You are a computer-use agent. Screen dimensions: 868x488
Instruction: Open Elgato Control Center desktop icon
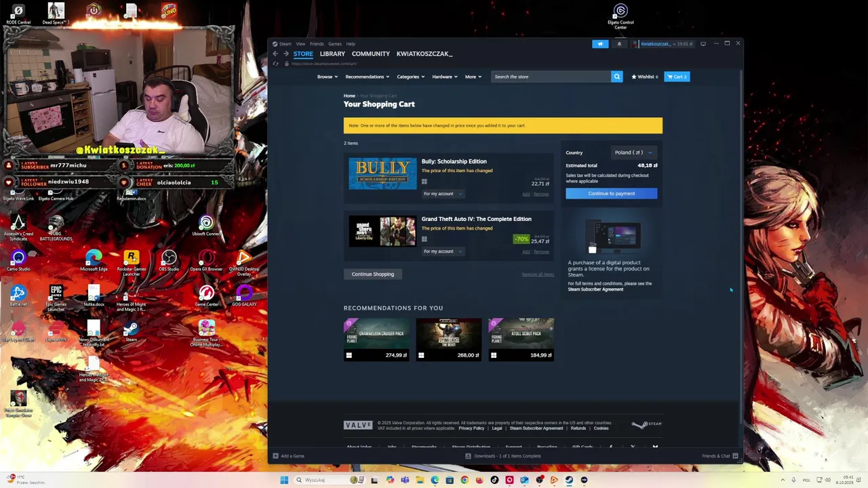pos(620,16)
